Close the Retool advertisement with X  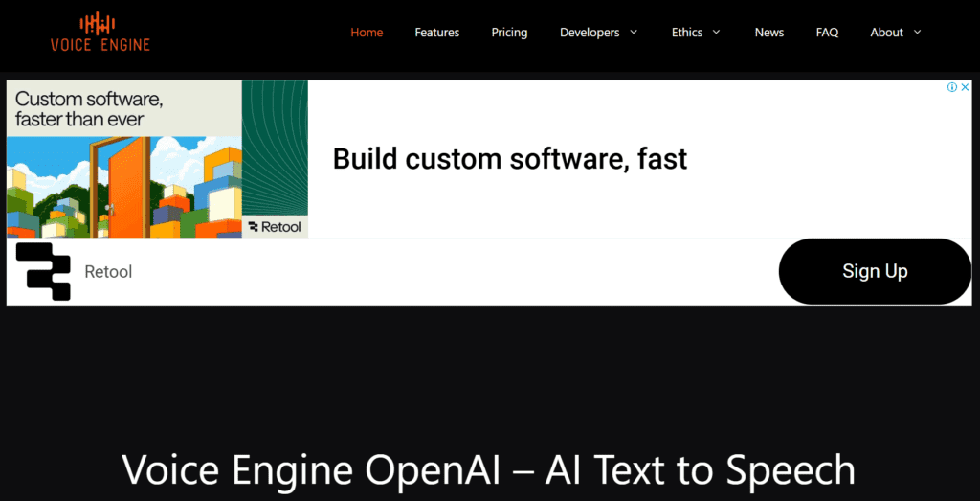tap(966, 87)
